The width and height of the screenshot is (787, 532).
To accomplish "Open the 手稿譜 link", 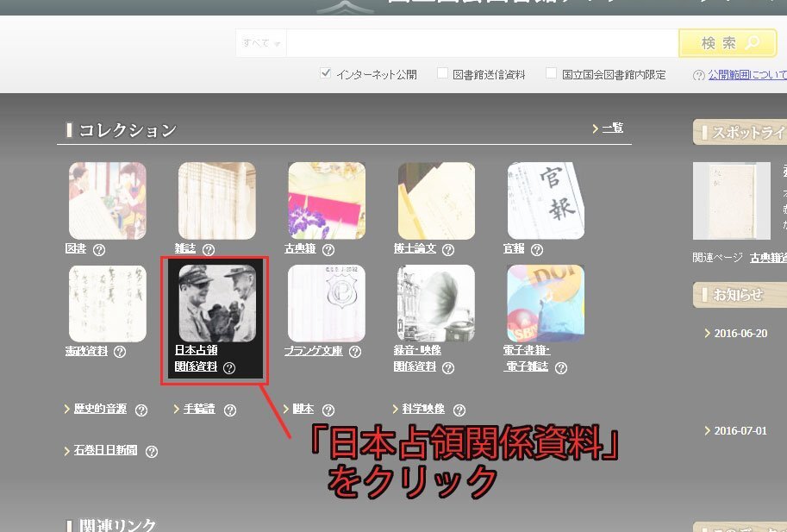I will pyautogui.click(x=199, y=409).
